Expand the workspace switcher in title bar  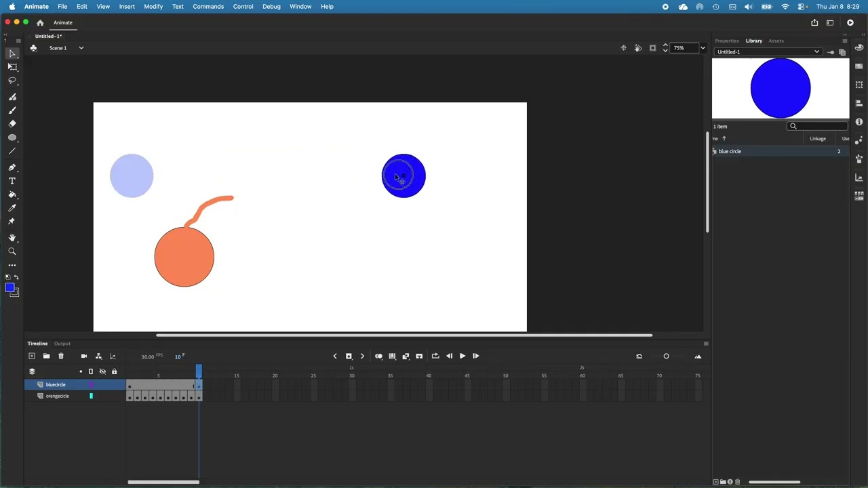(830, 22)
